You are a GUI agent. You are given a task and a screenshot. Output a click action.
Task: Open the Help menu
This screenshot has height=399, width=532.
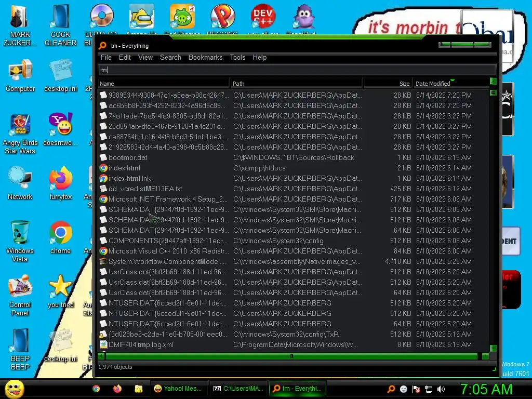[260, 57]
